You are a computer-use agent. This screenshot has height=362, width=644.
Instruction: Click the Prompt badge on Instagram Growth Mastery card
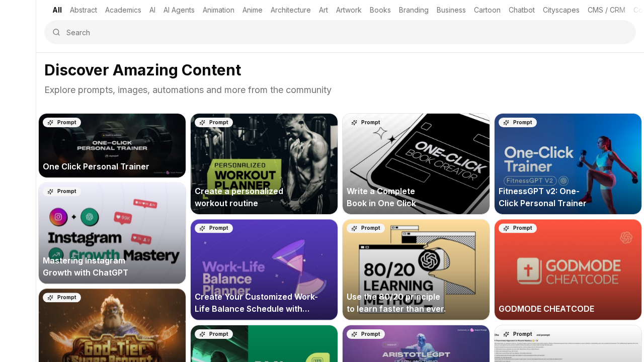pos(62,192)
